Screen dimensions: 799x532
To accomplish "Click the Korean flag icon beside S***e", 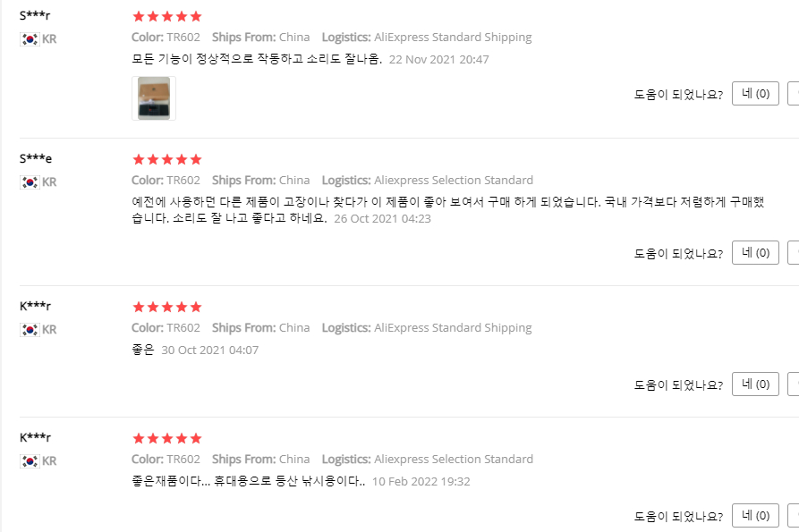I will pyautogui.click(x=30, y=182).
